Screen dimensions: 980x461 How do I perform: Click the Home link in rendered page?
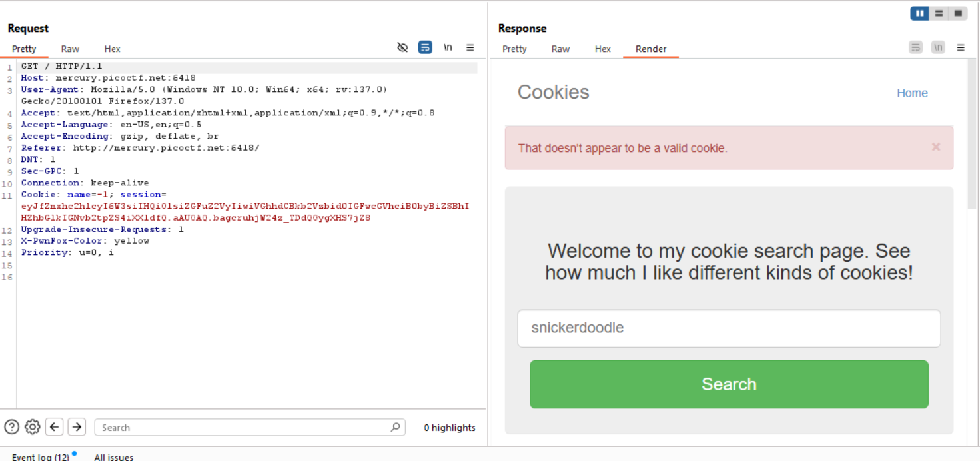tap(912, 93)
